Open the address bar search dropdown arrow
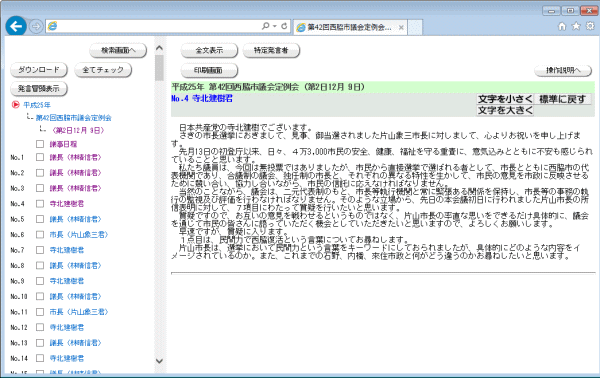600x378 pixels. (x=275, y=26)
